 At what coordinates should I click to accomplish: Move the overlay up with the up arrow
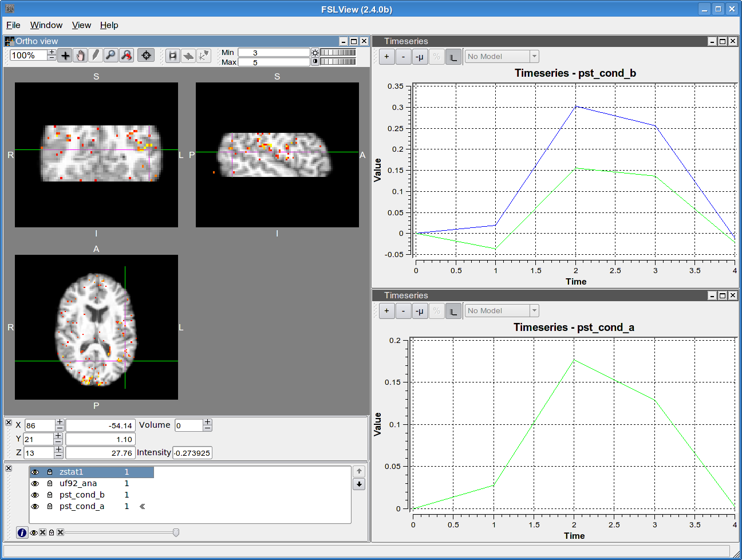coord(359,471)
